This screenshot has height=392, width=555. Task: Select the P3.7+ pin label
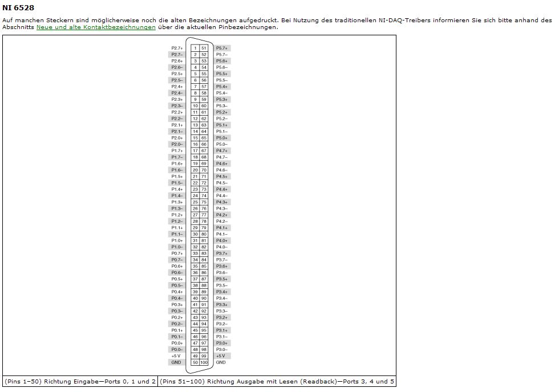pos(222,254)
